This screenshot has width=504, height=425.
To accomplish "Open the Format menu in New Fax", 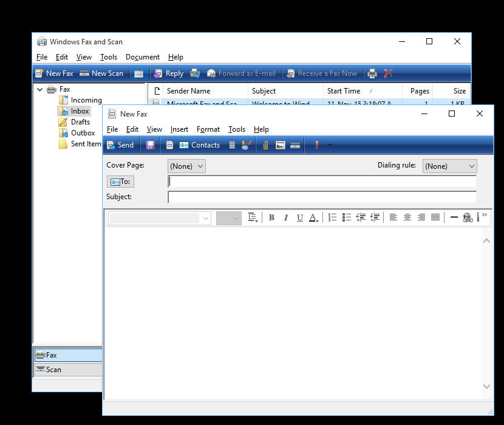I will (x=208, y=129).
